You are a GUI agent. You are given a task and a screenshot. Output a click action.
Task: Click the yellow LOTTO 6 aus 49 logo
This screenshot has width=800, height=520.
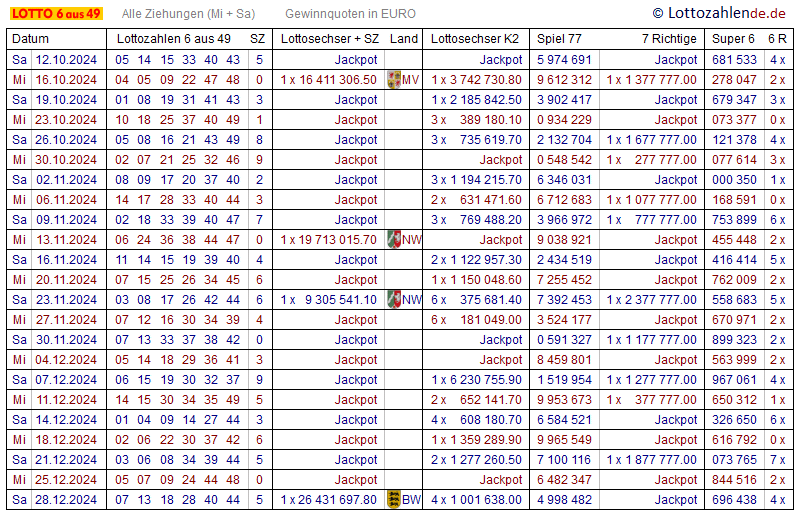(56, 14)
